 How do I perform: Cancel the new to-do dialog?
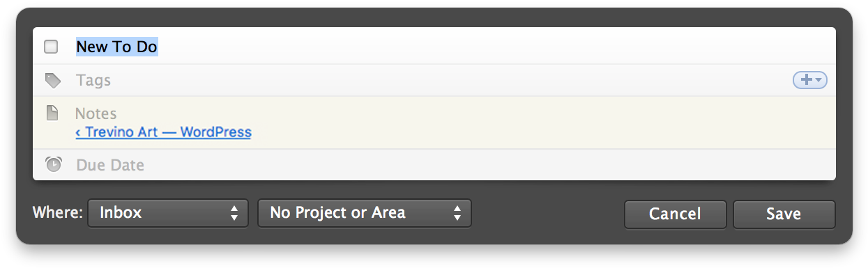[x=675, y=214]
